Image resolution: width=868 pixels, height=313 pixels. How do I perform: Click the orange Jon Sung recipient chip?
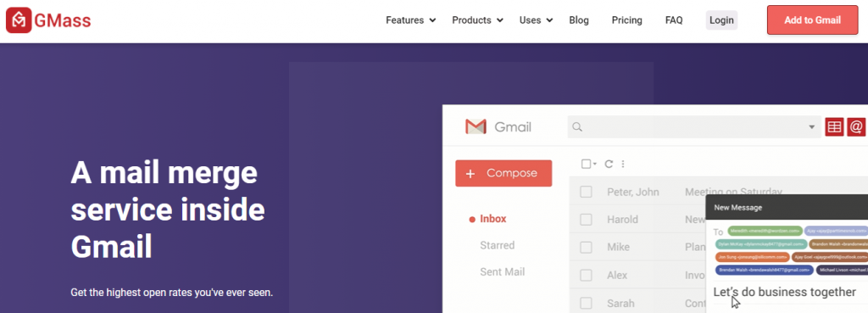pyautogui.click(x=753, y=257)
